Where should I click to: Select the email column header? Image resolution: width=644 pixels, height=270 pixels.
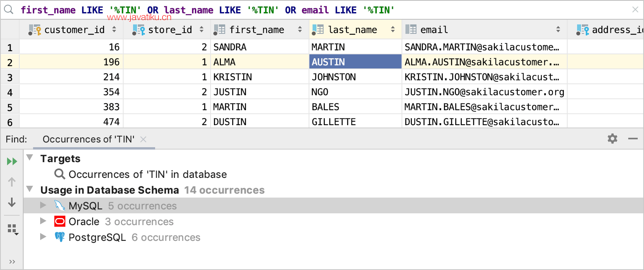point(484,30)
